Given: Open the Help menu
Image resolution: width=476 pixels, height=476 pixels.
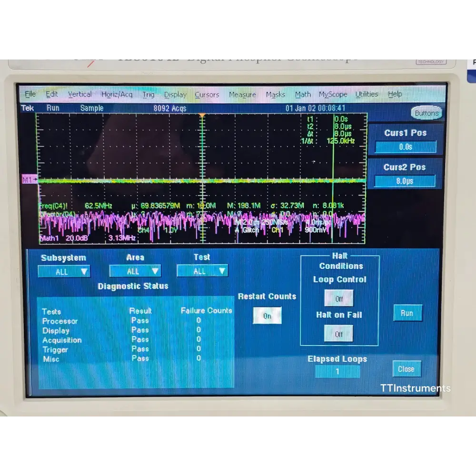Looking at the screenshot, I should 395,94.
